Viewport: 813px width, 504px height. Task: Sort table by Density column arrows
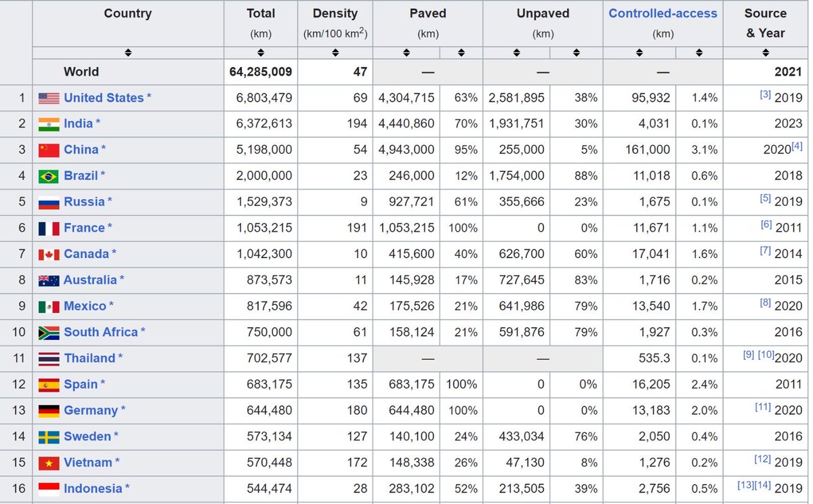coord(335,53)
